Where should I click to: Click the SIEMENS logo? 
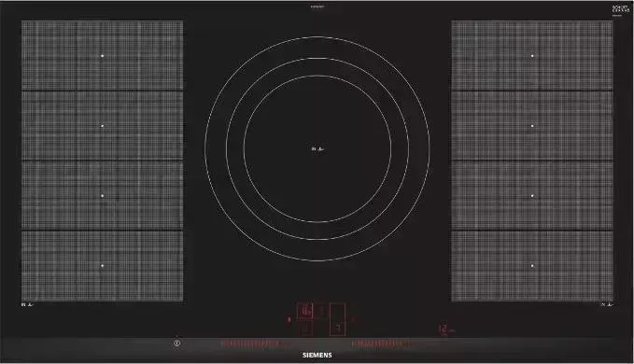(x=317, y=355)
